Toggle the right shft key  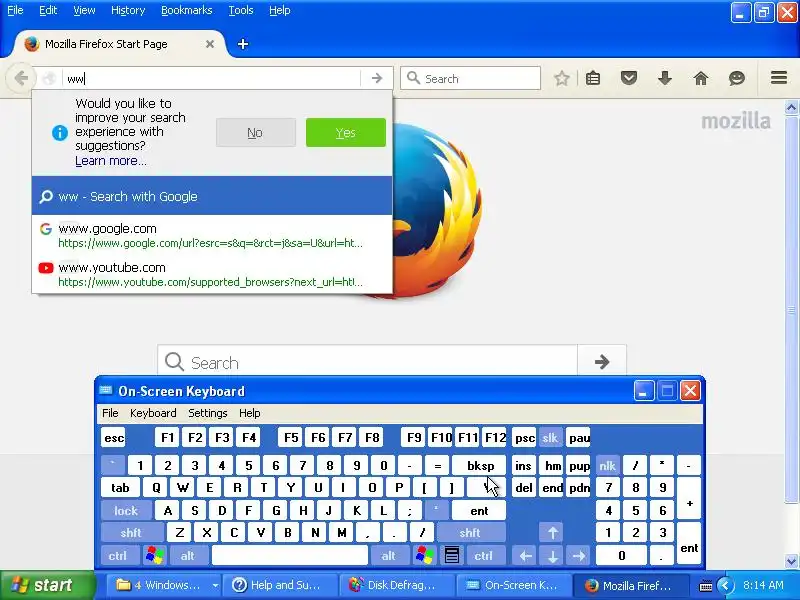469,533
